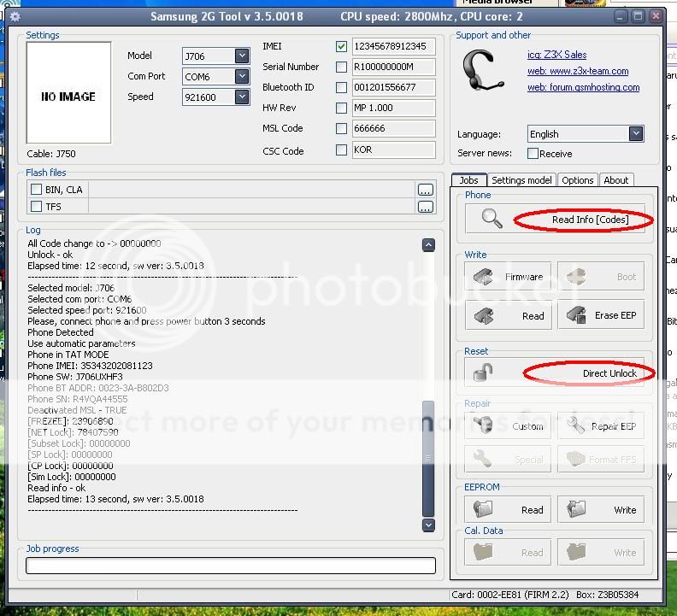Enable the MSL Code checkbox
This screenshot has width=677, height=616.
341,128
